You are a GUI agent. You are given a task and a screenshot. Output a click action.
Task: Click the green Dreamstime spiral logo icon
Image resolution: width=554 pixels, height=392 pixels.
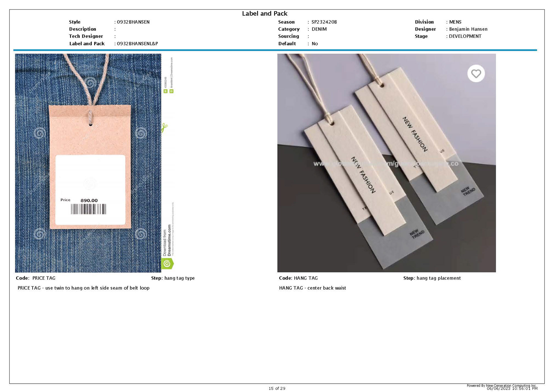click(x=167, y=264)
